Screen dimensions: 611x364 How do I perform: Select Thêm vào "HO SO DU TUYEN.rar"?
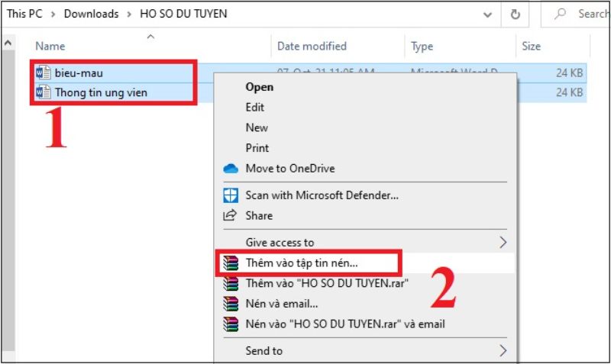(x=327, y=283)
